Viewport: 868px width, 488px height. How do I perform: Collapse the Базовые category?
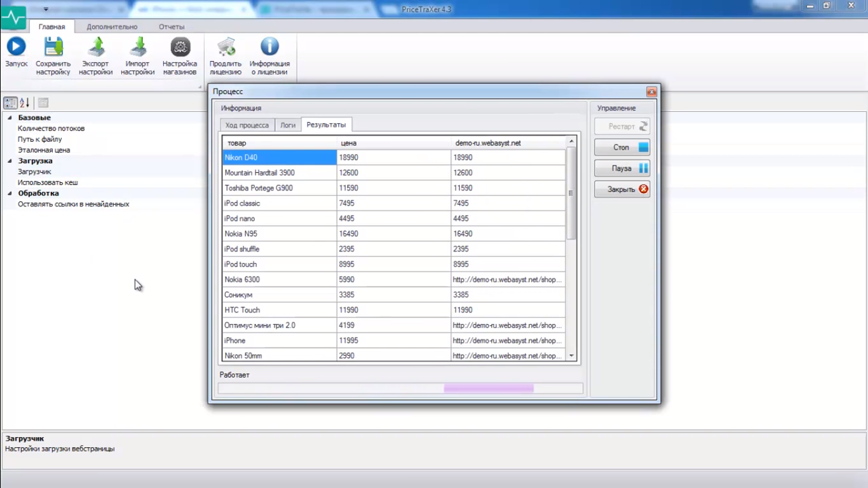coord(10,118)
